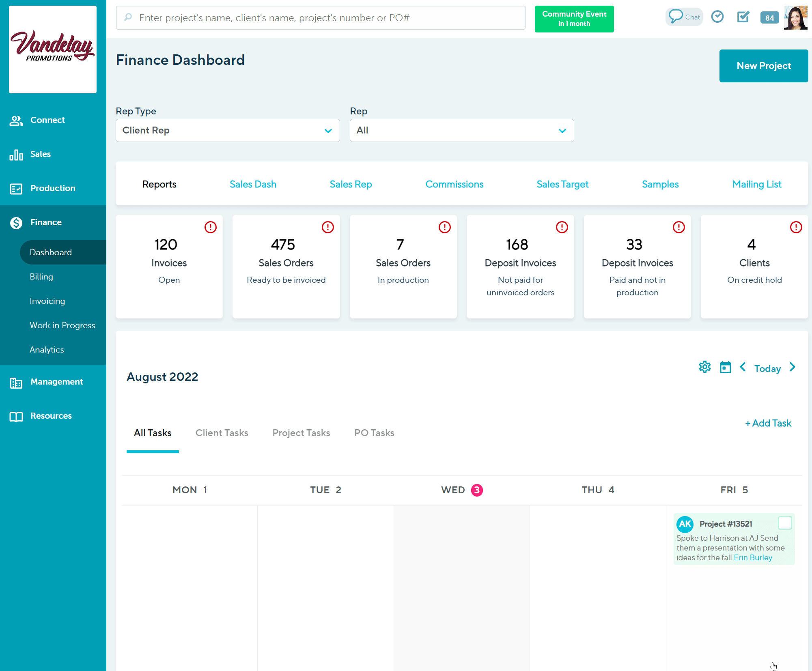The height and width of the screenshot is (671, 812).
Task: Click the Production sidebar icon
Action: [x=16, y=189]
